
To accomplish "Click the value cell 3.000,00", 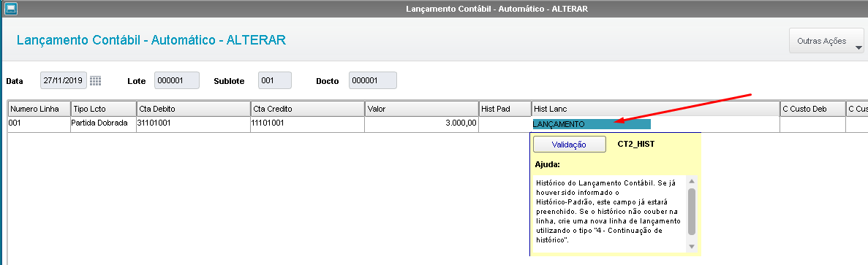I will 422,123.
